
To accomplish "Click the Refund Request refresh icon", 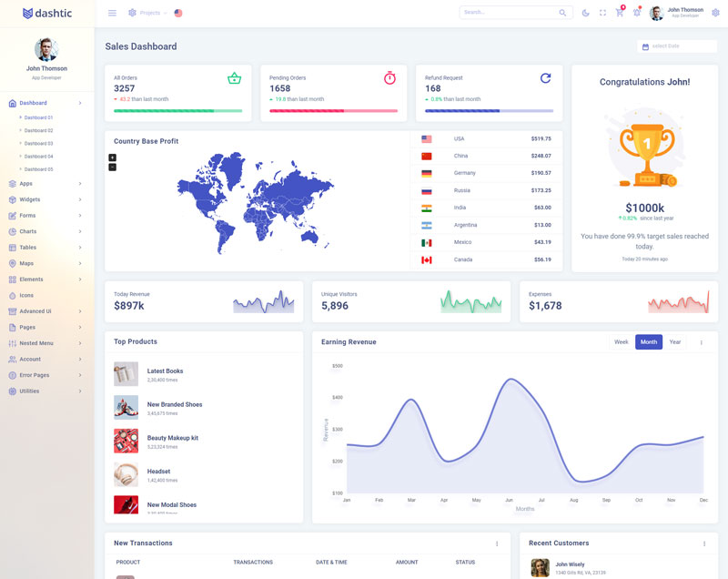I will pos(545,78).
